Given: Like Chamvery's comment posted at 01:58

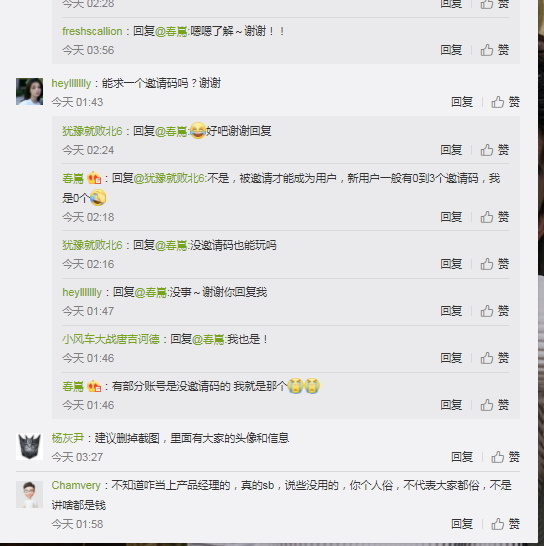Looking at the screenshot, I should [505, 524].
